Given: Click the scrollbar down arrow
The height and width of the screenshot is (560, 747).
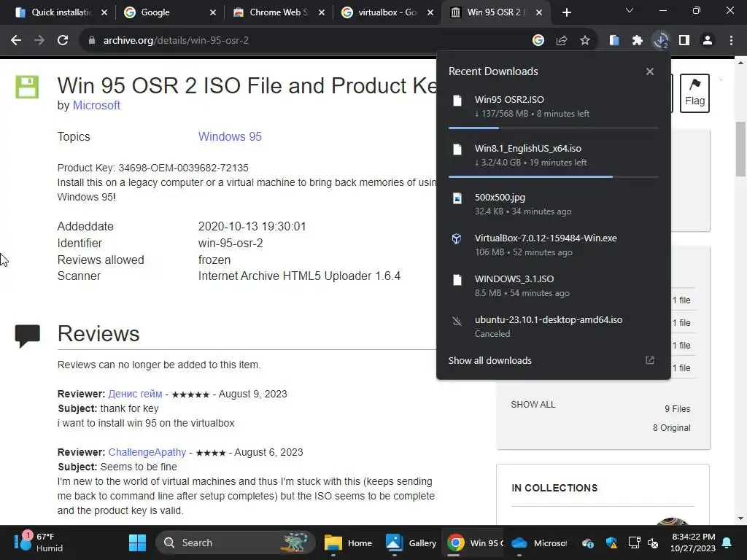Looking at the screenshot, I should tap(740, 518).
